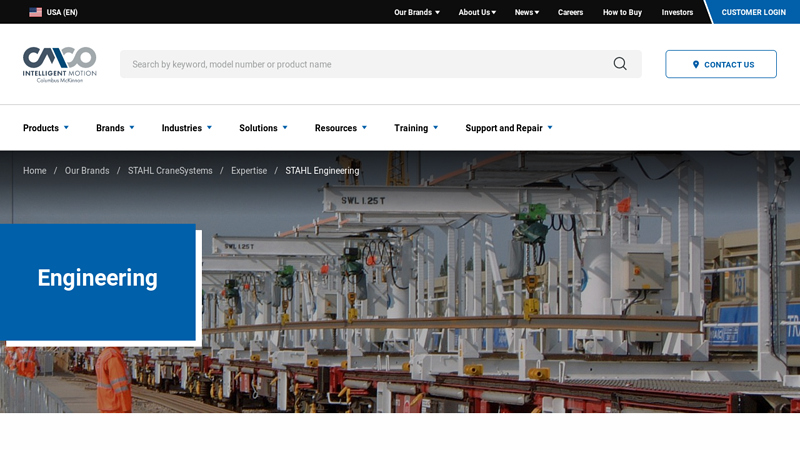Click the location pin in Contact Us

pyautogui.click(x=695, y=64)
